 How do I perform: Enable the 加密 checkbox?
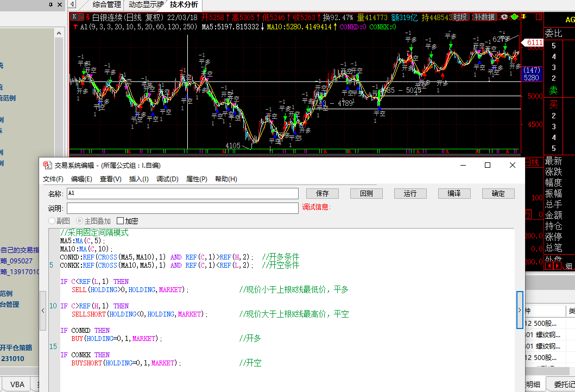120,221
